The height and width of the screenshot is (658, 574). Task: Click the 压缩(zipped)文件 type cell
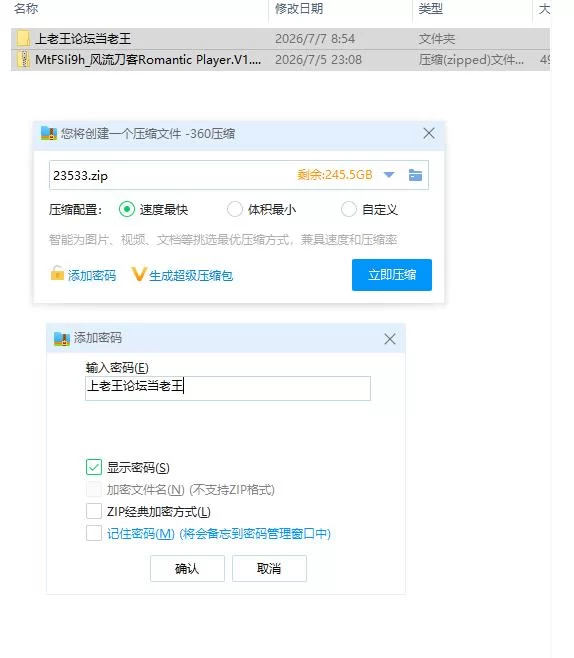pos(471,60)
